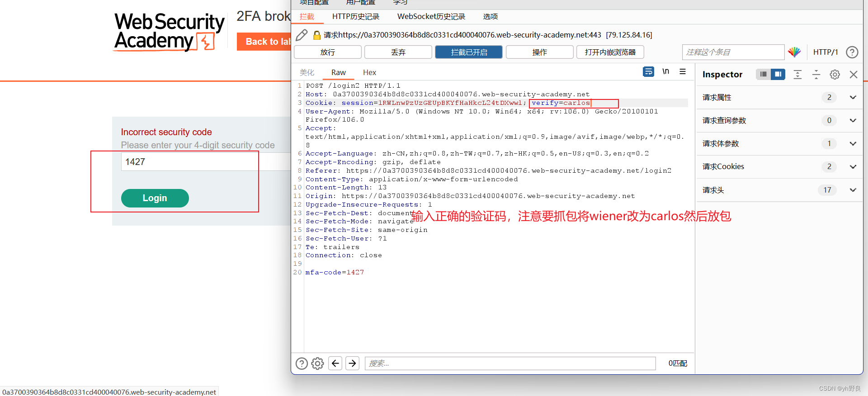Click Te: trailers header line
Viewport: 868px width, 396px height.
(332, 247)
